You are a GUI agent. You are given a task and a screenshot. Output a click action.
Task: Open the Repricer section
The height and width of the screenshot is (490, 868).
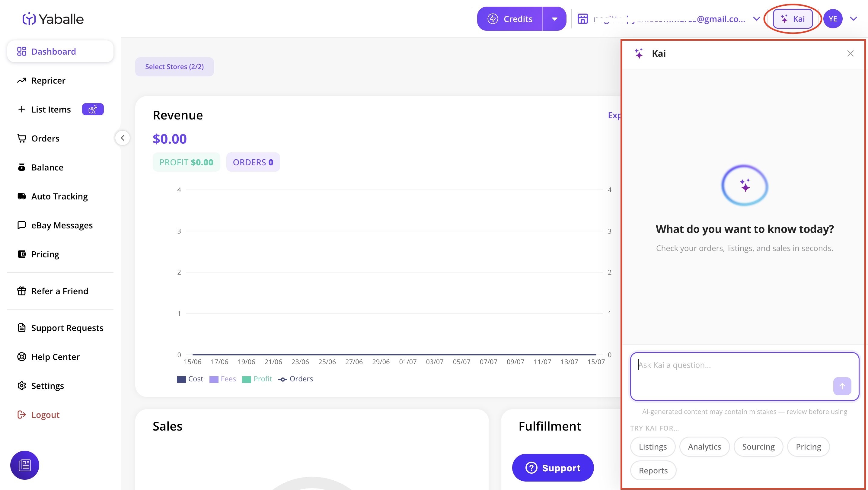[x=48, y=81]
